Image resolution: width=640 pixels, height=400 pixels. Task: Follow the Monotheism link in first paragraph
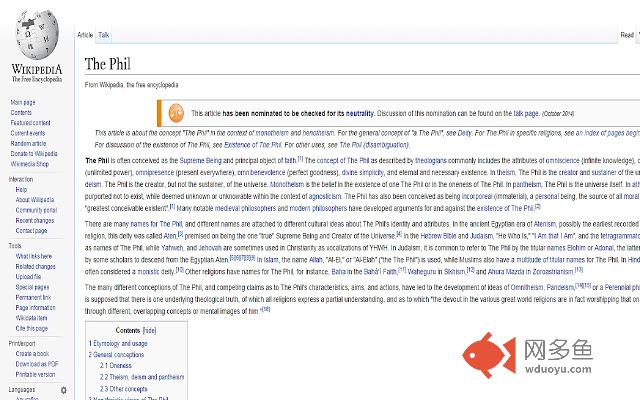tap(287, 184)
